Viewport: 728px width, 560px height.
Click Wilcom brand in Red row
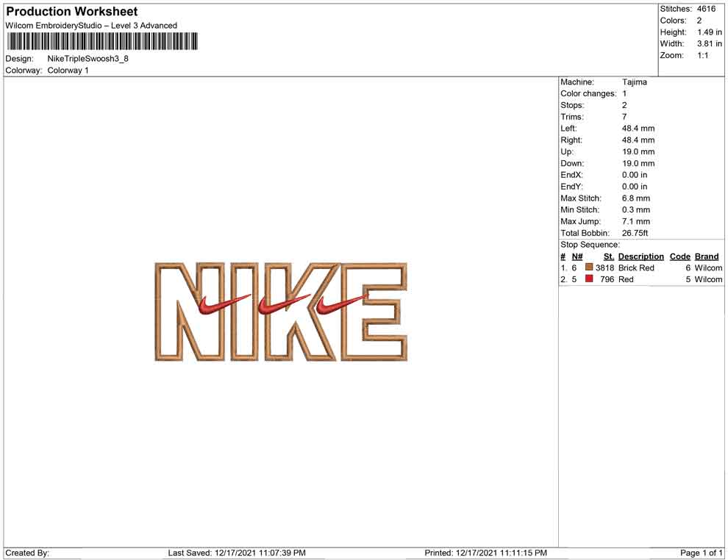[x=708, y=279]
